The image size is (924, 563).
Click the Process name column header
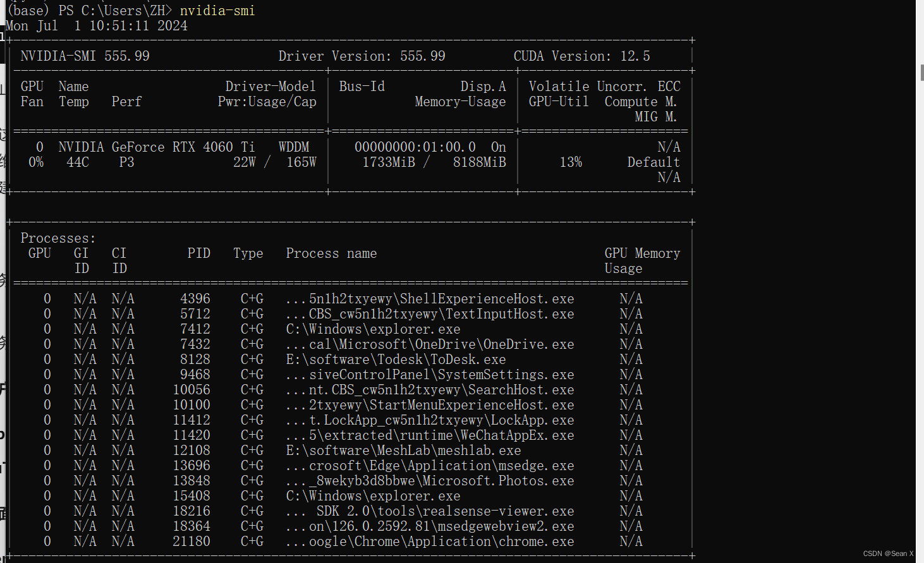click(x=331, y=253)
